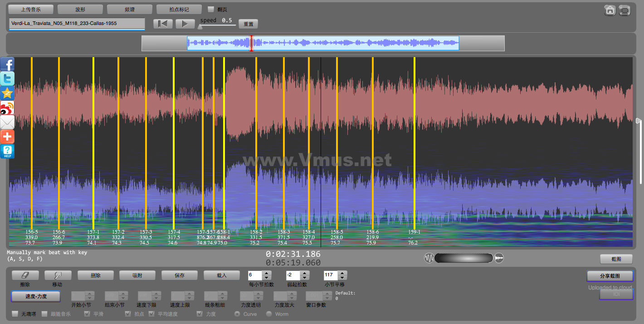The height and width of the screenshot is (324, 644).
Task: Click the home icon at top right
Action: [610, 10]
